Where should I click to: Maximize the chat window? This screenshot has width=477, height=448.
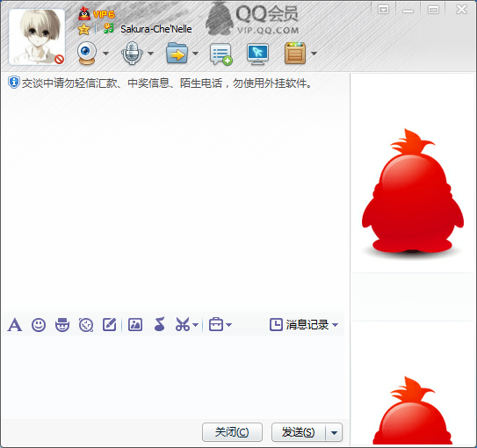(433, 10)
